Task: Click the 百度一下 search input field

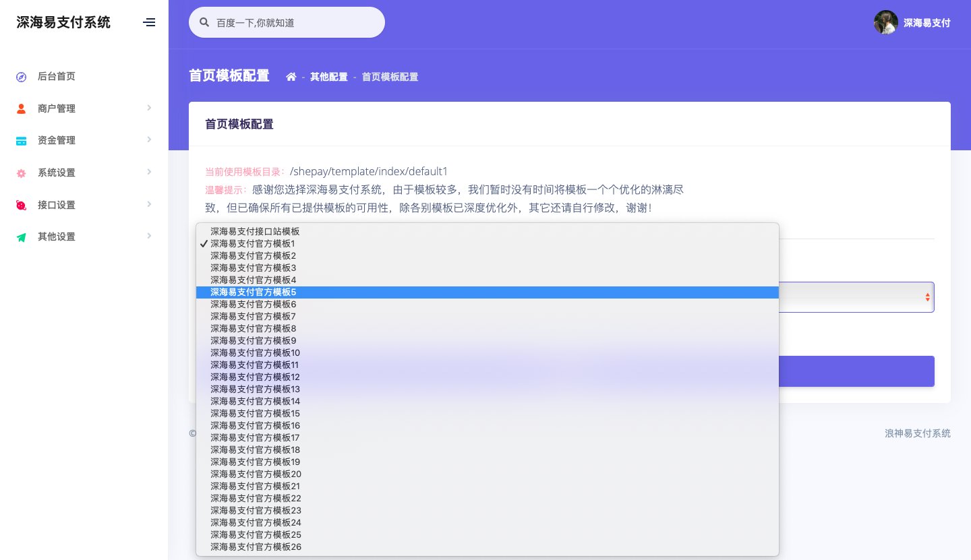Action: (x=295, y=23)
